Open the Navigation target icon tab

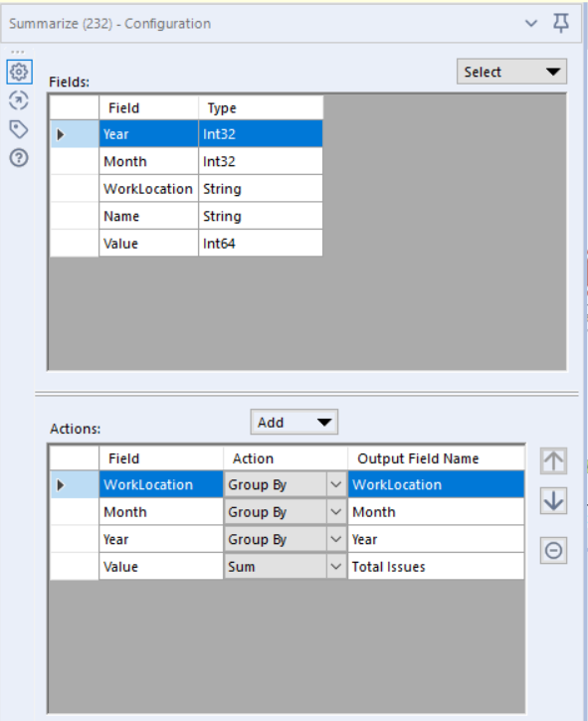pos(19,100)
